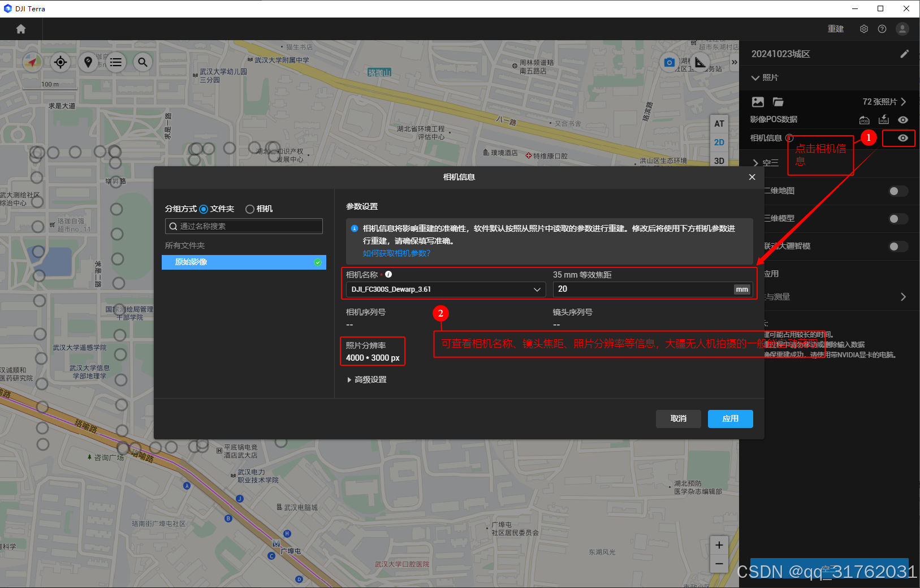
Task: Click the 应用 apply button
Action: point(731,419)
